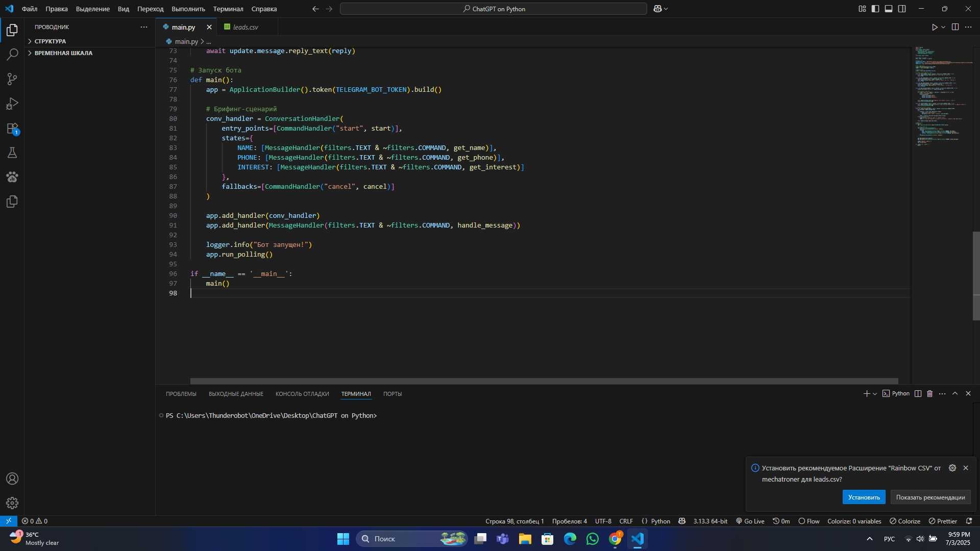Image resolution: width=980 pixels, height=551 pixels.
Task: Click the ChatGPT on Python command center
Action: [494, 9]
